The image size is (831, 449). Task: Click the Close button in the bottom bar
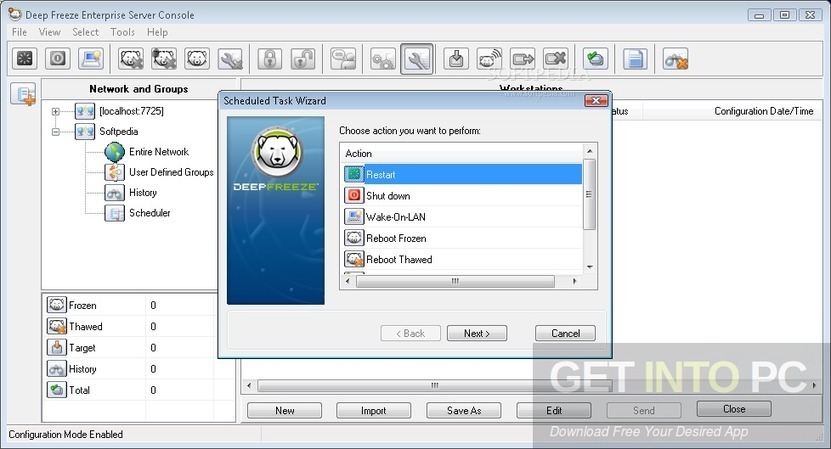pos(734,409)
